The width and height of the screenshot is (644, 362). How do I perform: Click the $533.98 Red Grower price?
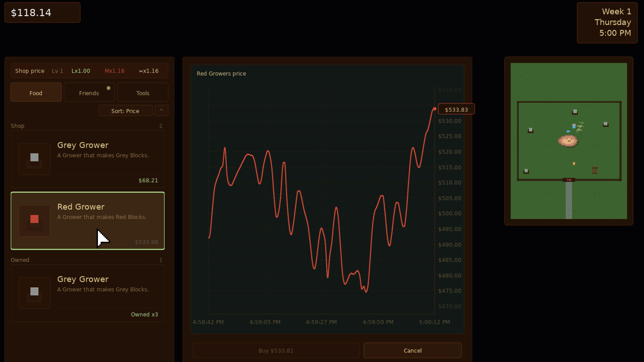[146, 242]
